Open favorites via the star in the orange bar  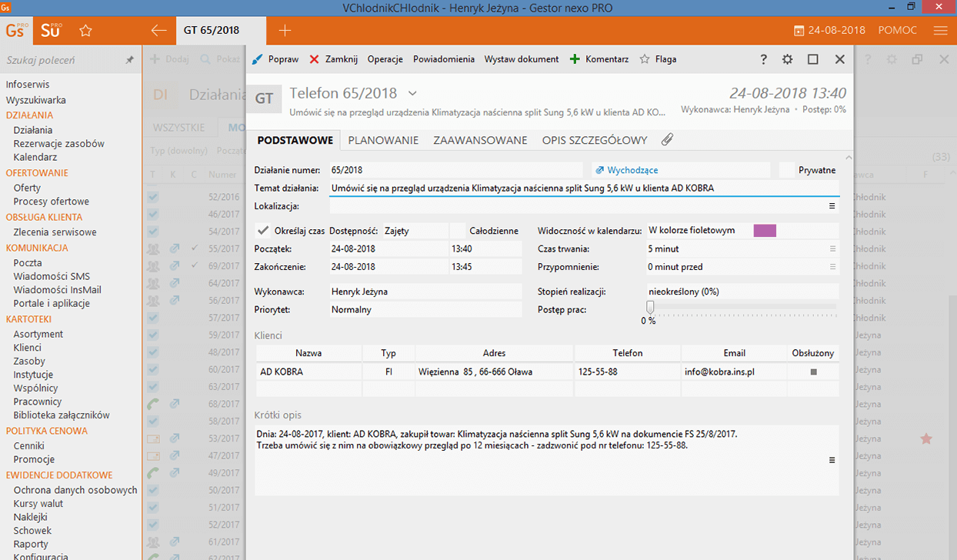pyautogui.click(x=85, y=31)
